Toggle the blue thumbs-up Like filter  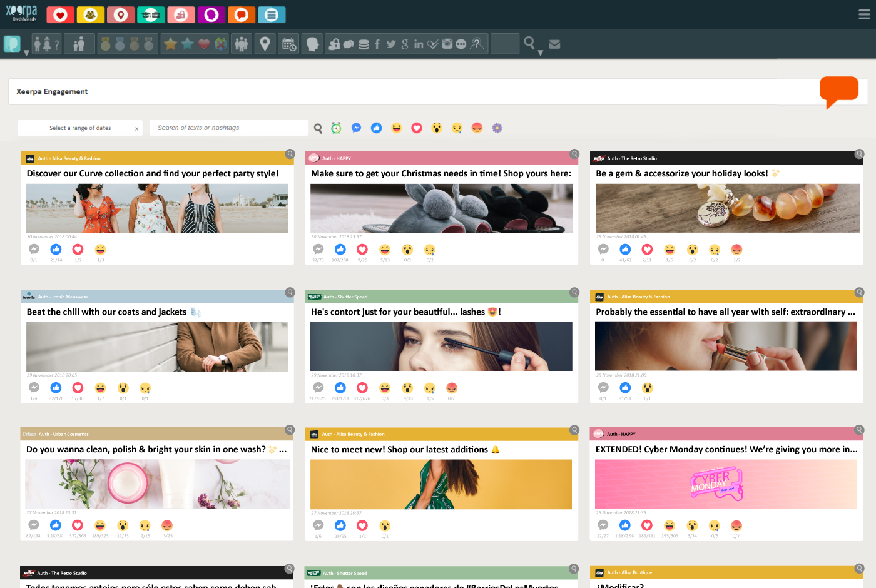click(x=376, y=128)
